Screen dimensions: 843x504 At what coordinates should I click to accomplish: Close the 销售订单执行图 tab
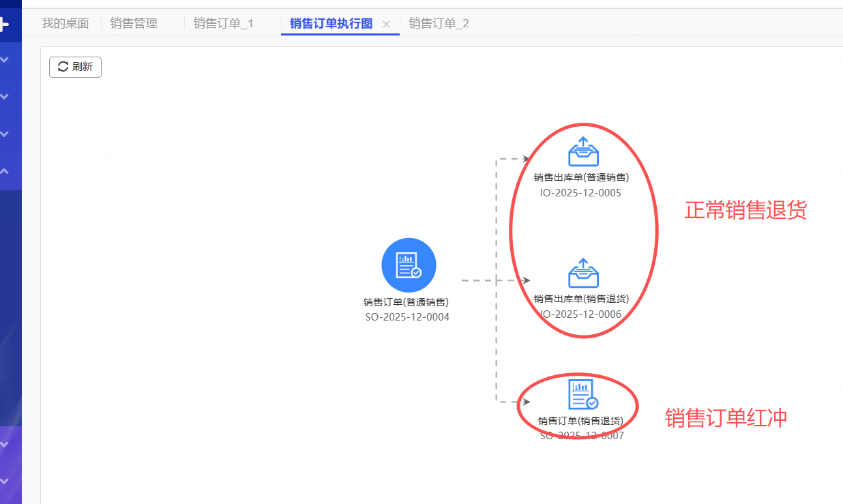coord(386,24)
